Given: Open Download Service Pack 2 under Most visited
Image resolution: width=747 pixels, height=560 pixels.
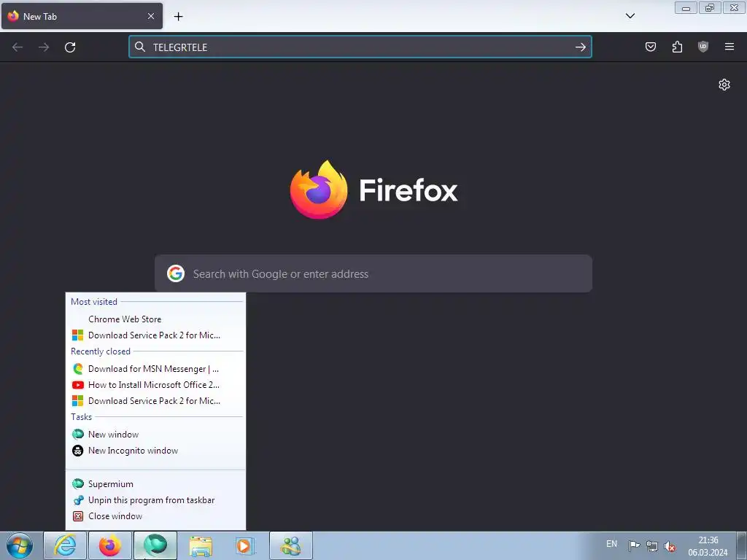Looking at the screenshot, I should click(x=155, y=335).
